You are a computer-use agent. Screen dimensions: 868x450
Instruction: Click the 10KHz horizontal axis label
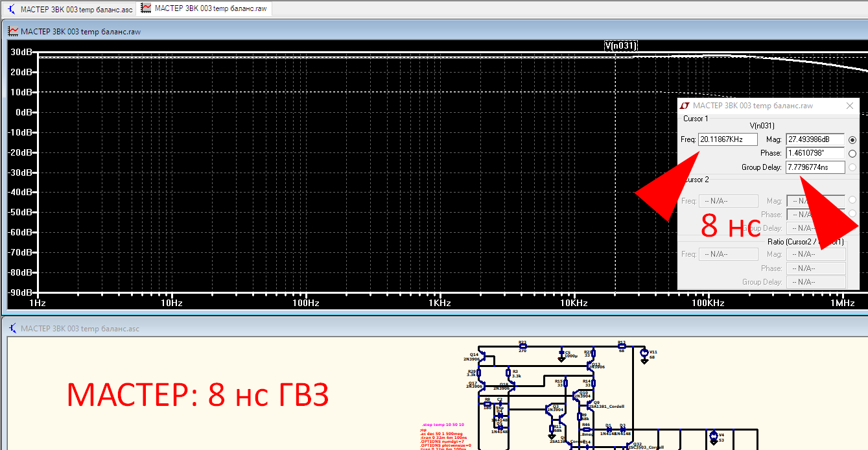coord(574,303)
